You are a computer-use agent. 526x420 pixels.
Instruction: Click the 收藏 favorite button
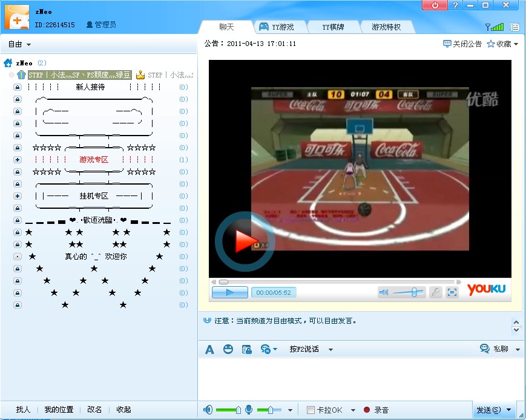(499, 44)
